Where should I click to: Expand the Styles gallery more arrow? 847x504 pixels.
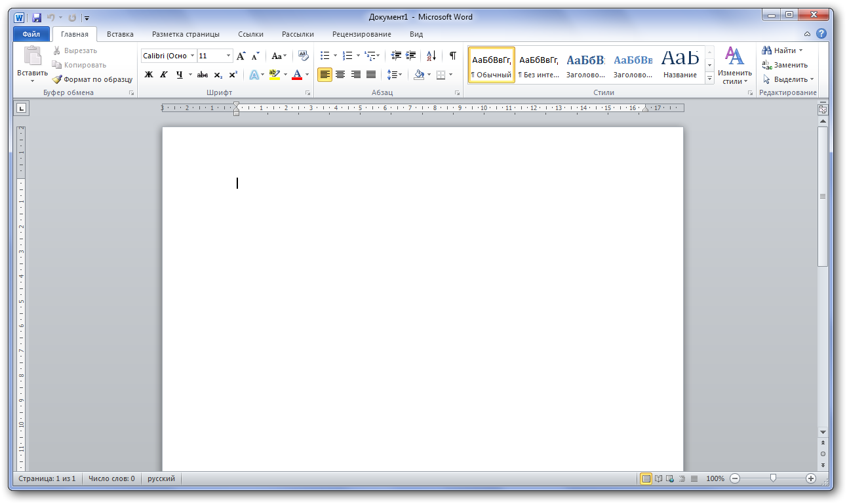point(709,79)
